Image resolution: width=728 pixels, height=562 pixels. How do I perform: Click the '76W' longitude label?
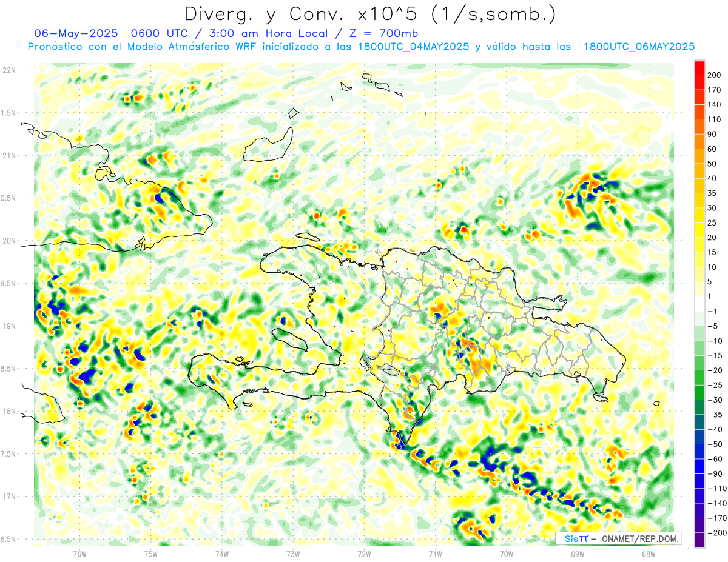(x=79, y=553)
